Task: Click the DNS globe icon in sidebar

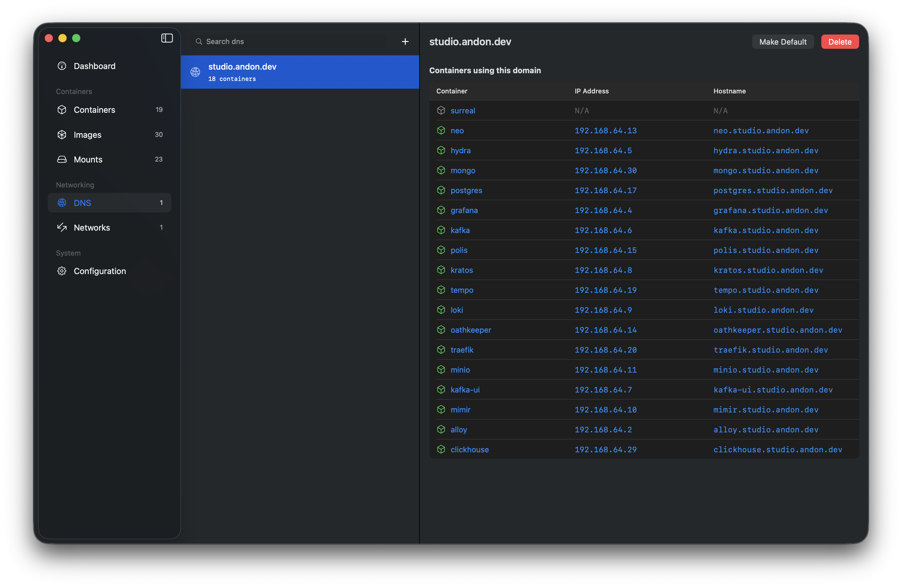Action: (62, 203)
